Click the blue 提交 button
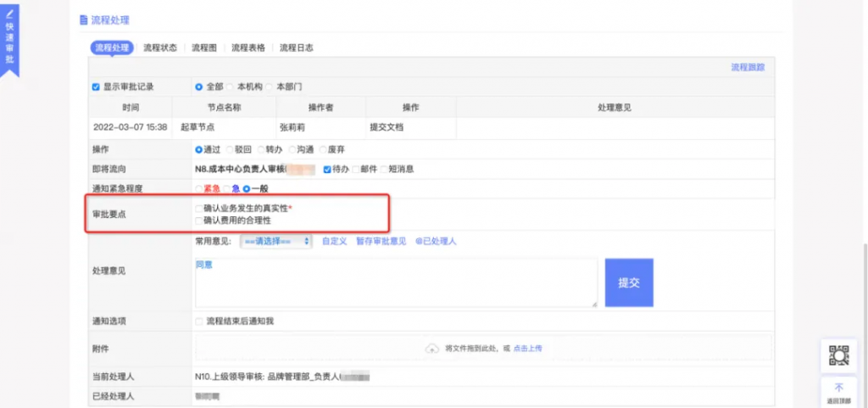This screenshot has height=408, width=868. 629,282
